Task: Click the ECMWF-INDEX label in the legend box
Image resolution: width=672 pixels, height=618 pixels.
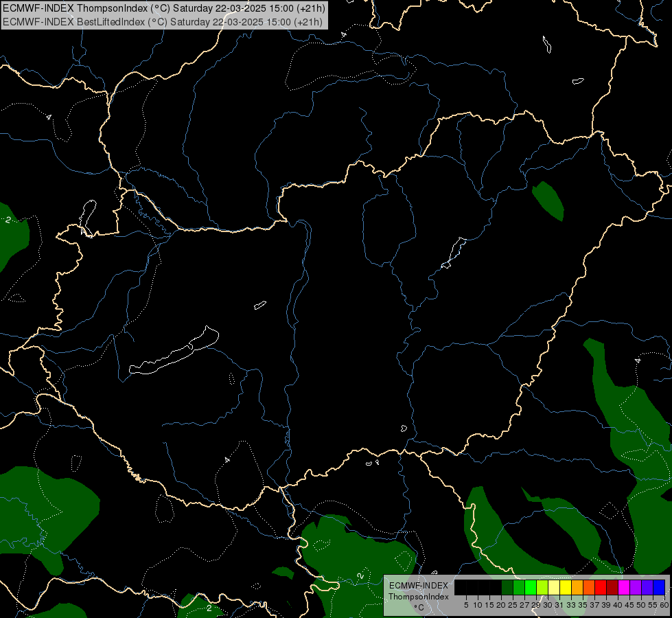Action: pyautogui.click(x=418, y=586)
